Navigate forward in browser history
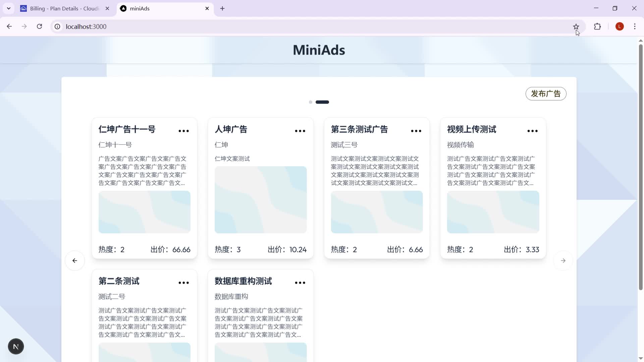Screen dimensions: 644x362 tap(24, 26)
